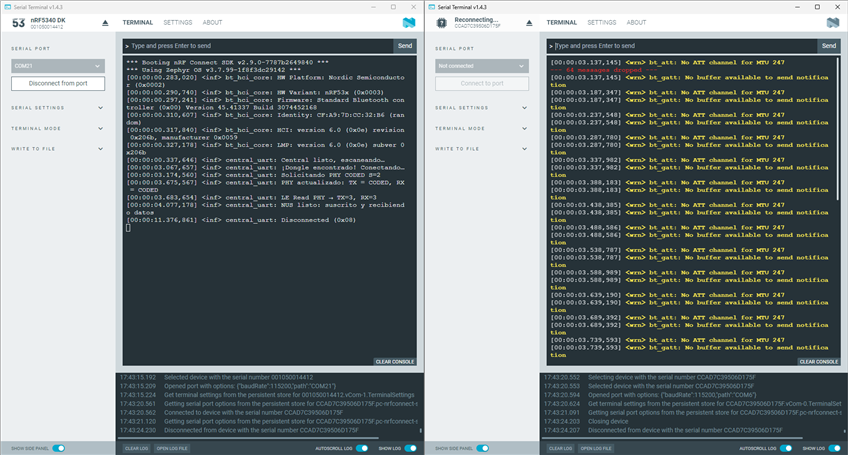This screenshot has height=455, width=848.
Task: Click Nordic logo icon in left window
Action: click(409, 23)
